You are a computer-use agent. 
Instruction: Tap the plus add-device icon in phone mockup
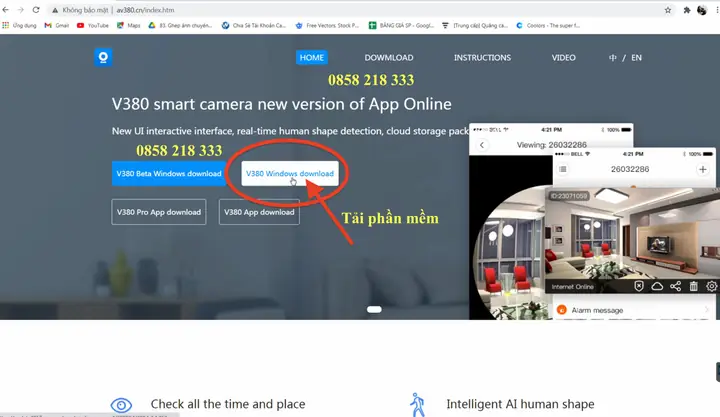click(x=703, y=169)
